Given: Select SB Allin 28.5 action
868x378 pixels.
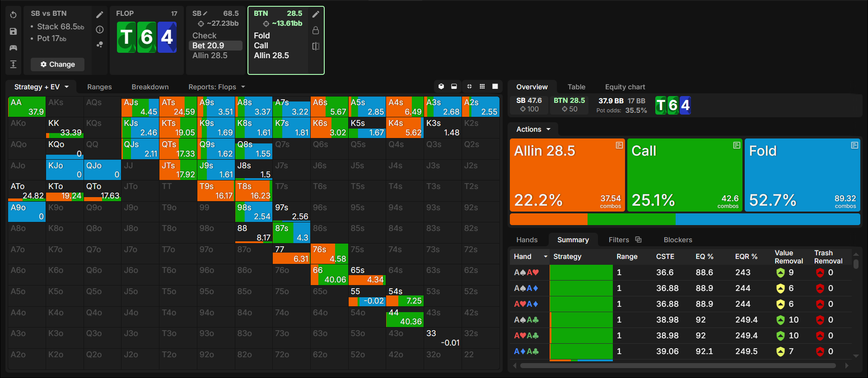Looking at the screenshot, I should (210, 55).
